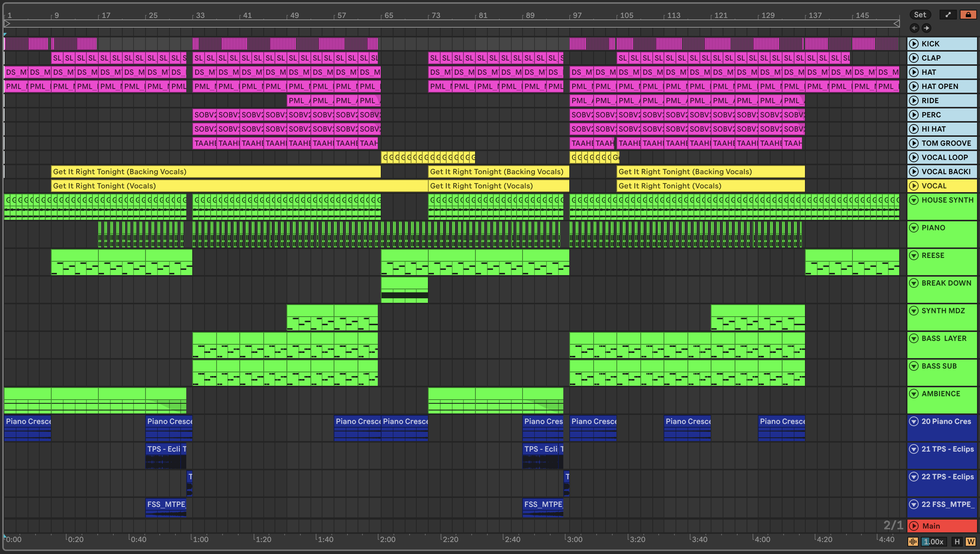
Task: Click the KICK track play icon
Action: [913, 44]
